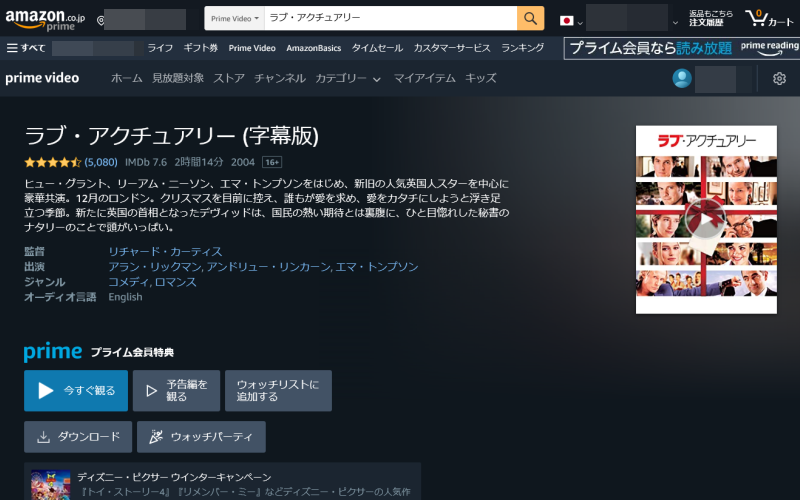
Task: Click the ウォッチパーティ button
Action: [202, 437]
